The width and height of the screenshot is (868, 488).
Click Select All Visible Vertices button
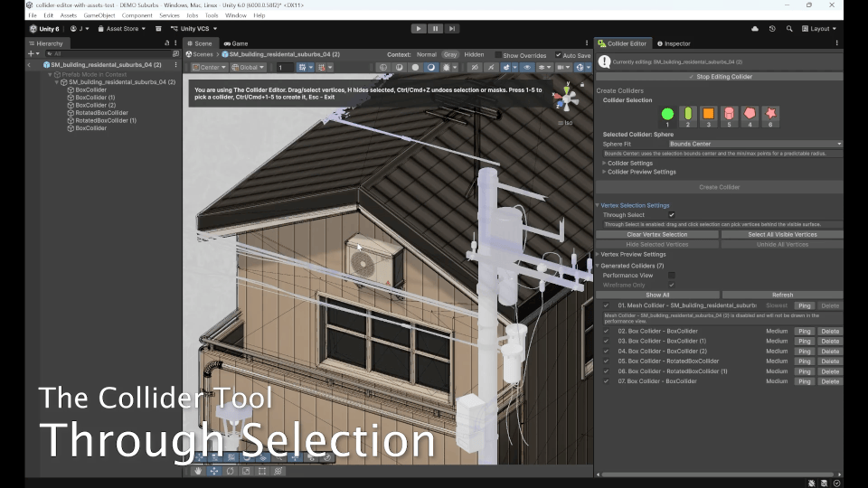tap(782, 235)
